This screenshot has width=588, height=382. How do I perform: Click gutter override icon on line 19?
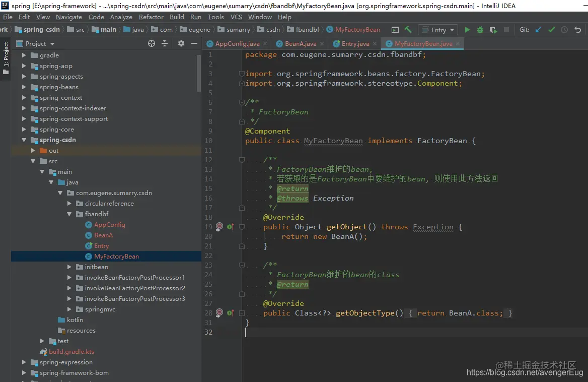[x=230, y=227]
